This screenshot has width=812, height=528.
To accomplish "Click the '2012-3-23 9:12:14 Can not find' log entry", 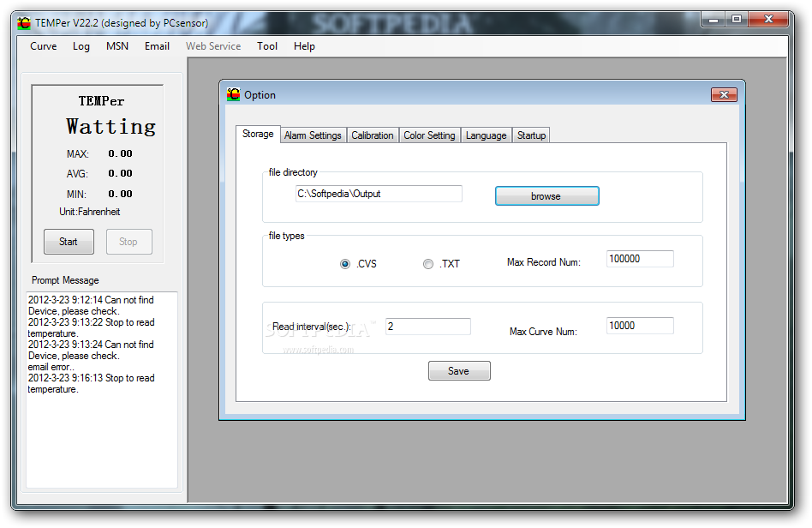I will point(91,300).
